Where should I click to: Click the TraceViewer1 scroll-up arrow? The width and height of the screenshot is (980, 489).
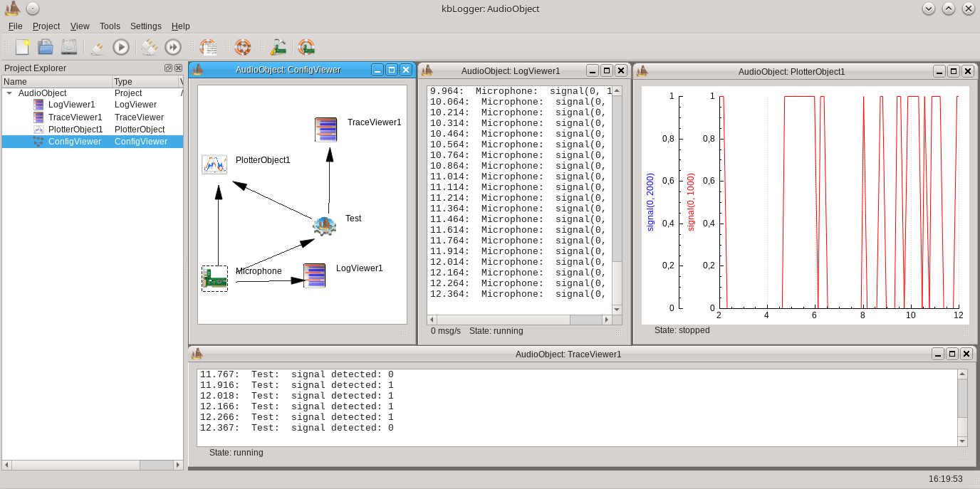[962, 374]
